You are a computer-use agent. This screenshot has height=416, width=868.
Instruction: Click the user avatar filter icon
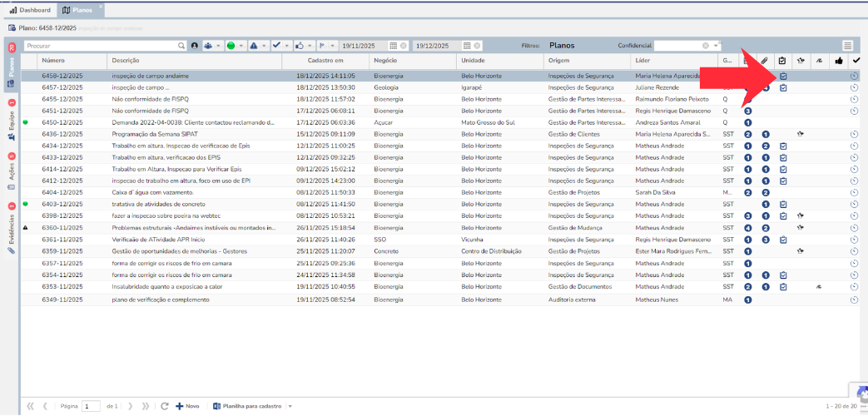point(194,46)
